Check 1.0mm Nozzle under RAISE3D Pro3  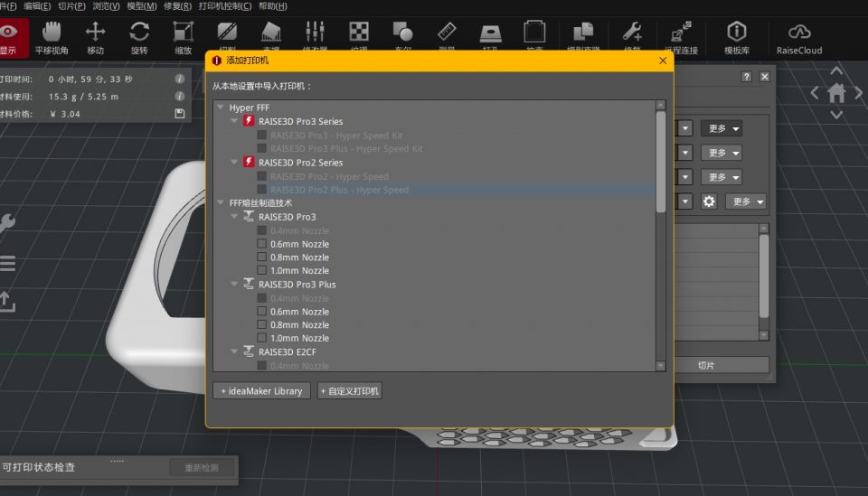click(x=262, y=270)
